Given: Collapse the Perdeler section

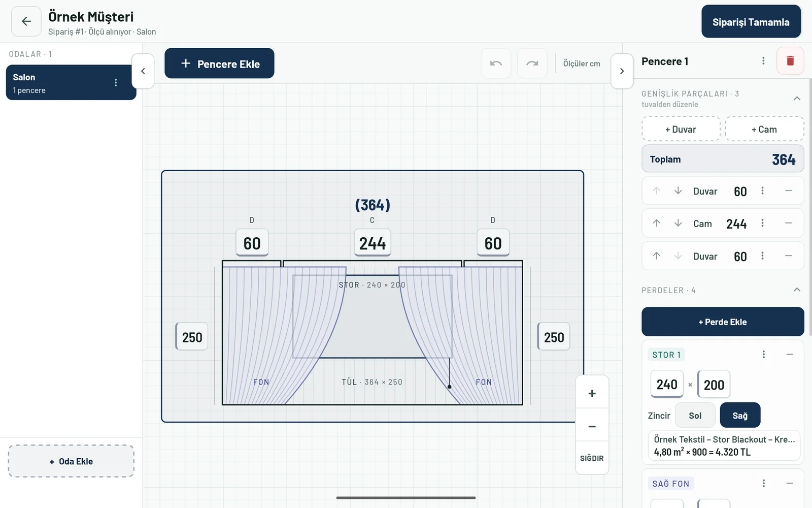Looking at the screenshot, I should [797, 290].
